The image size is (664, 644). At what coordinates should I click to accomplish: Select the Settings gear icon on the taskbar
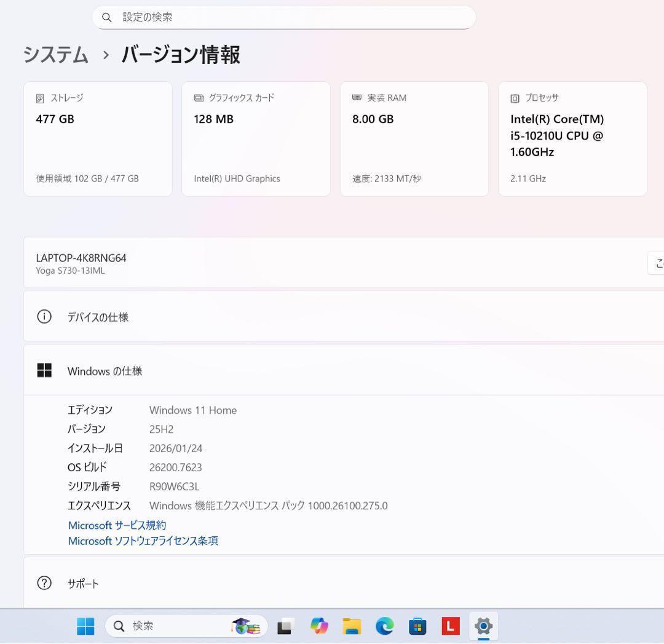coord(483,626)
